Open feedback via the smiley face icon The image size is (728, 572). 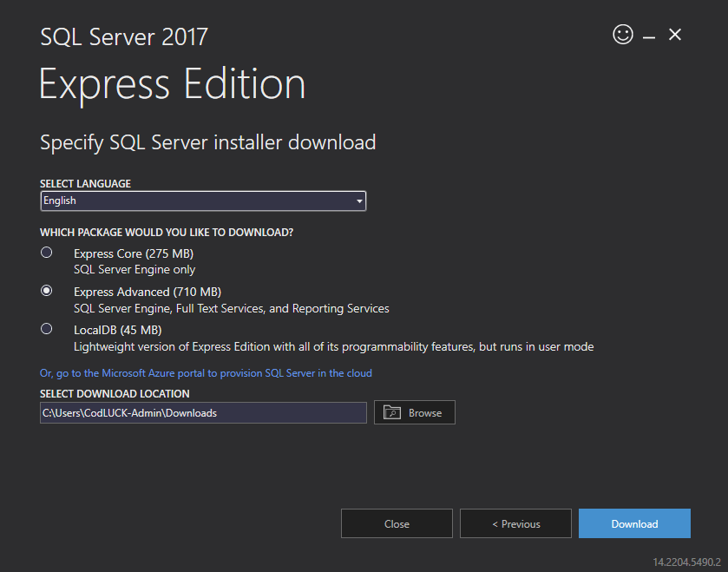[623, 35]
